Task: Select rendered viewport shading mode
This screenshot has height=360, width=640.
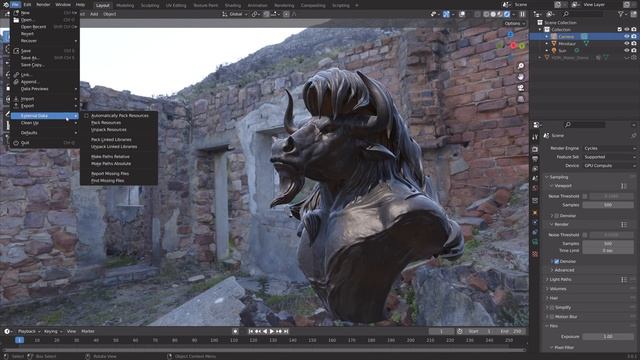Action: pyautogui.click(x=507, y=14)
